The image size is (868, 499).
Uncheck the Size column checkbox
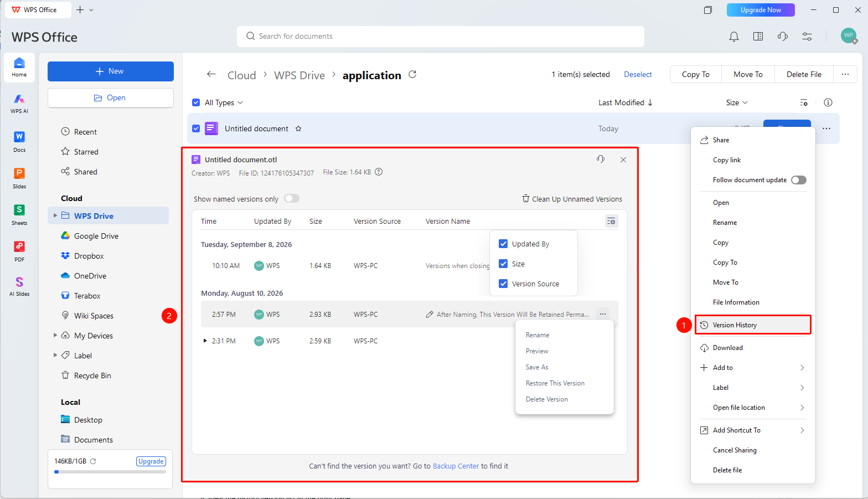pos(503,264)
